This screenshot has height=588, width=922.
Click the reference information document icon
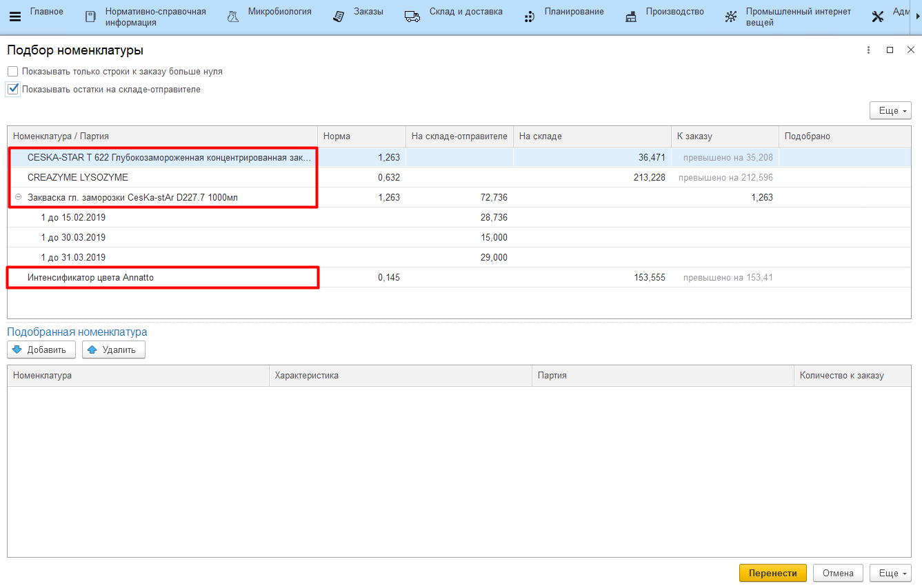[x=90, y=17]
